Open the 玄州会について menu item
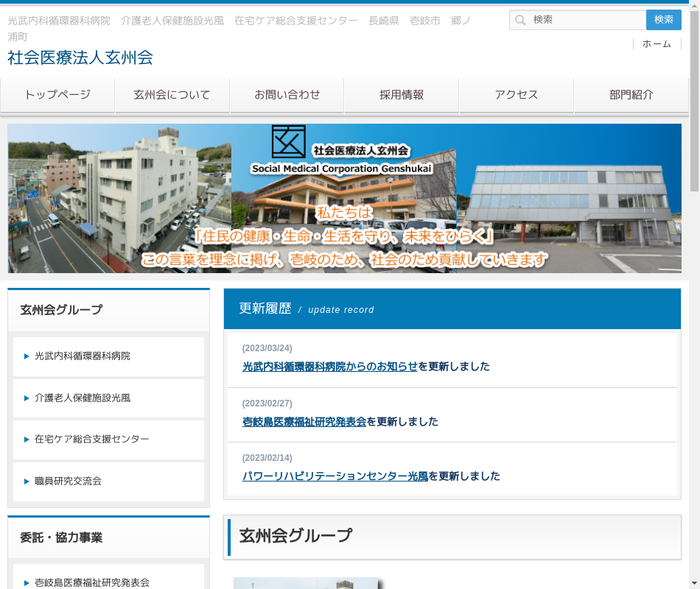This screenshot has width=700, height=589. pyautogui.click(x=172, y=95)
